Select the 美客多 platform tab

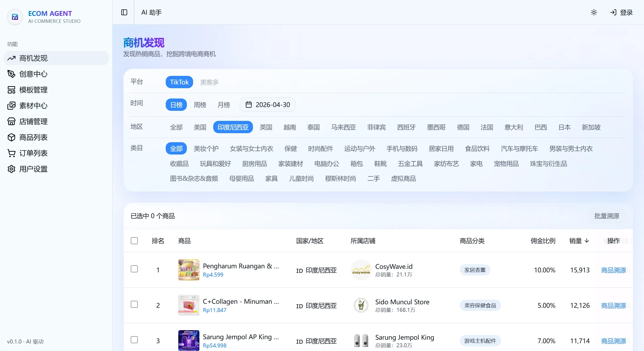209,82
